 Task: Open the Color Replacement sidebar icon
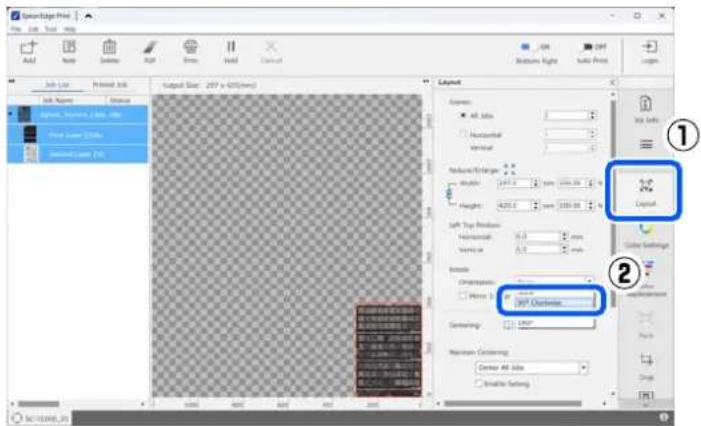(647, 270)
